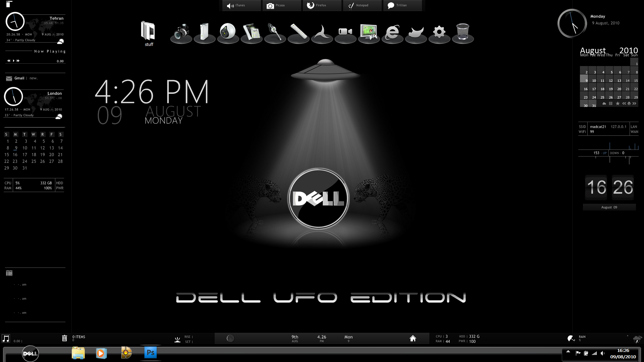Launch Internet Explorer from the dock
Viewport: 644px width, 362px height.
pos(392,33)
